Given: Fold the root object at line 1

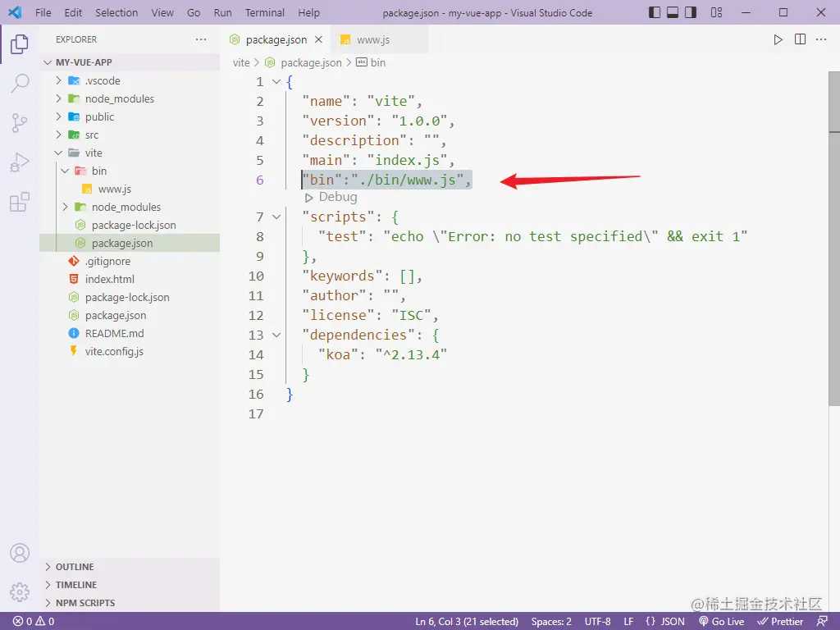Looking at the screenshot, I should [x=276, y=82].
